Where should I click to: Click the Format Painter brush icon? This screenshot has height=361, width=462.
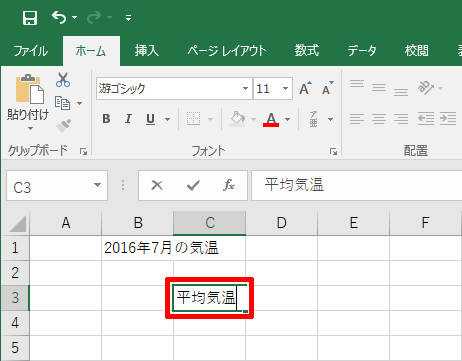click(x=63, y=126)
